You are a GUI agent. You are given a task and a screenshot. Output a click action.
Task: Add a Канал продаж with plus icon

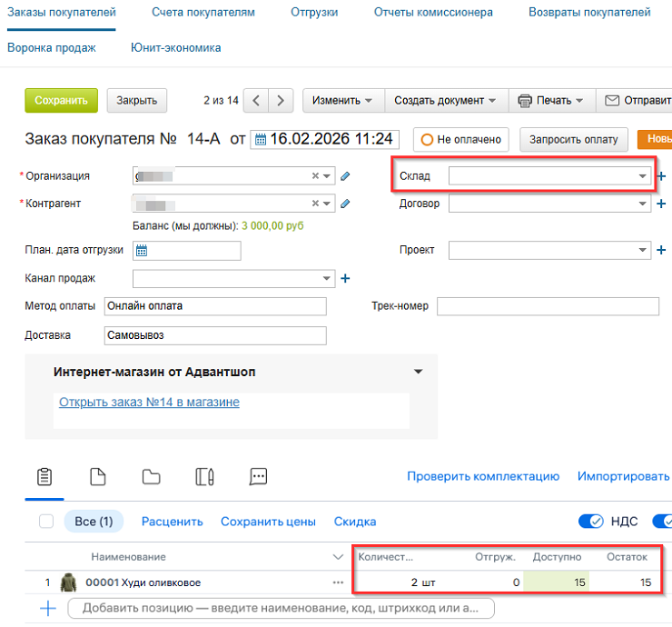(345, 278)
